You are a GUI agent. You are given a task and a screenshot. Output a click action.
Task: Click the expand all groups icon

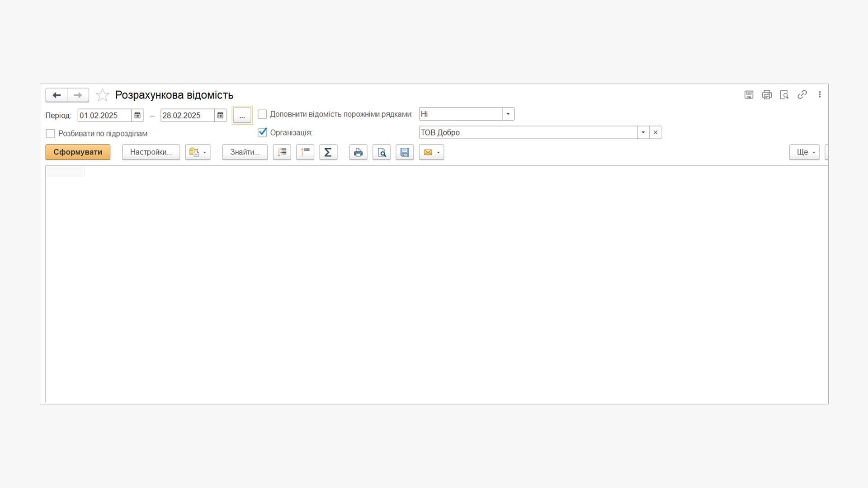[282, 152]
